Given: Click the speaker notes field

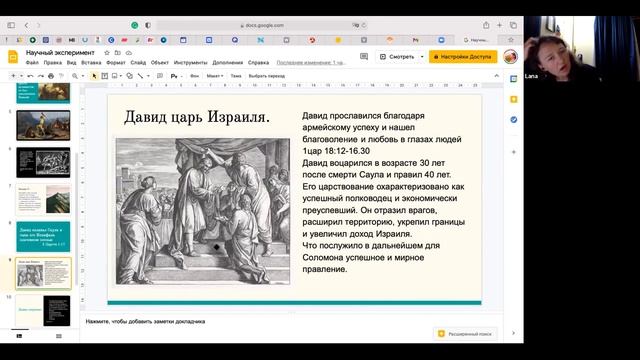Looking at the screenshot, I should (x=291, y=322).
